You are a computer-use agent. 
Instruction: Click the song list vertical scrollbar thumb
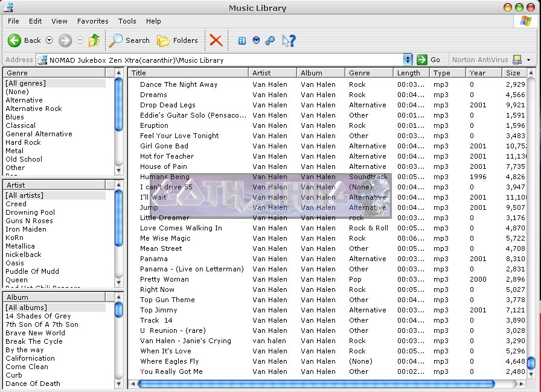(531, 362)
